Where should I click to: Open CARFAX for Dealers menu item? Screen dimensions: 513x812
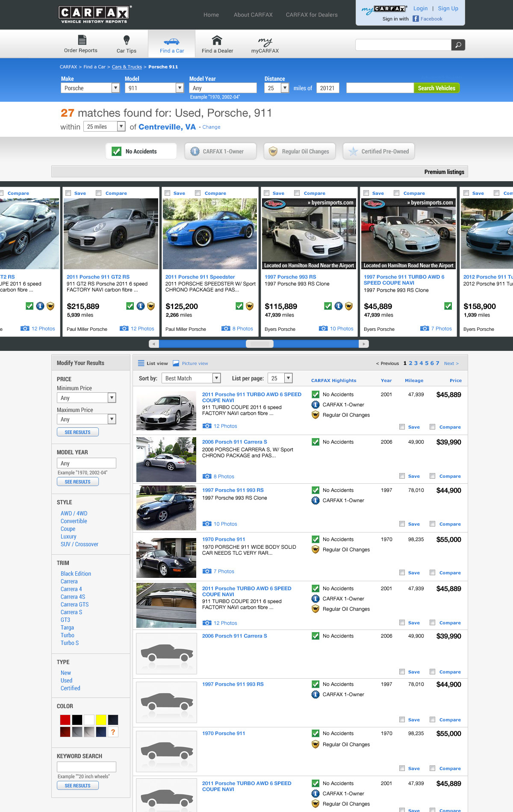(312, 15)
